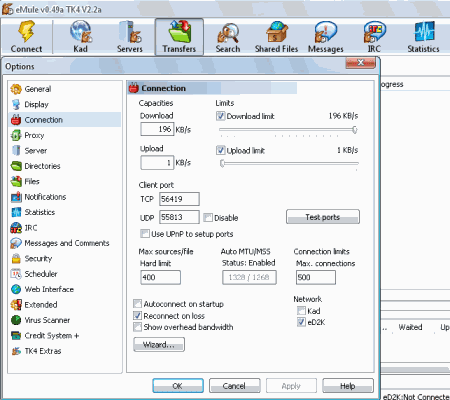Enable the UDP Disable checkbox
450x400 pixels.
208,218
